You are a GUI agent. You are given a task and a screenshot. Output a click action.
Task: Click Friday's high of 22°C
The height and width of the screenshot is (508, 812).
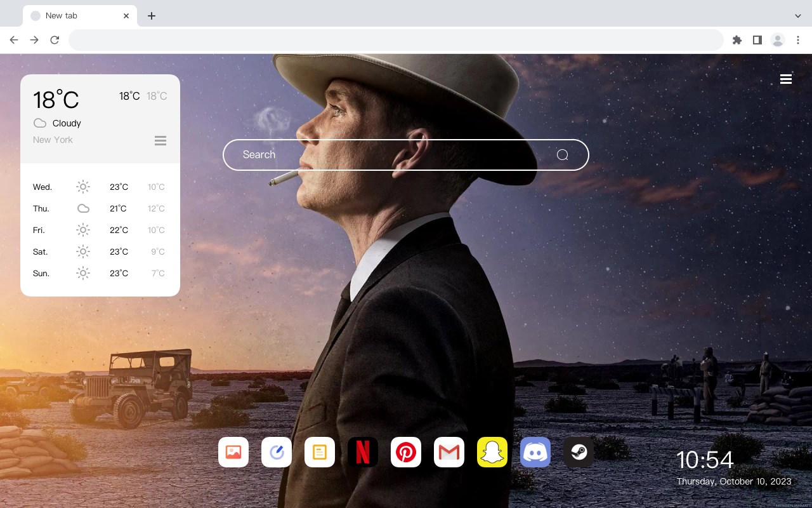point(119,230)
